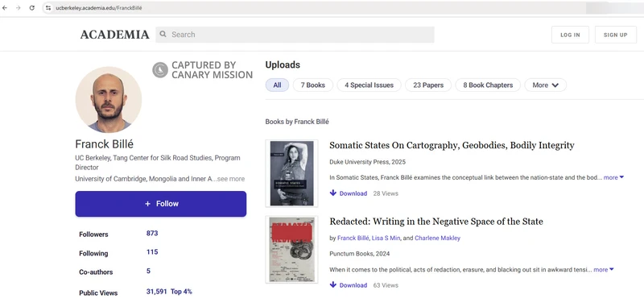The image size is (644, 299).
Task: Open the Redacted book cover thumbnail
Action: (291, 249)
